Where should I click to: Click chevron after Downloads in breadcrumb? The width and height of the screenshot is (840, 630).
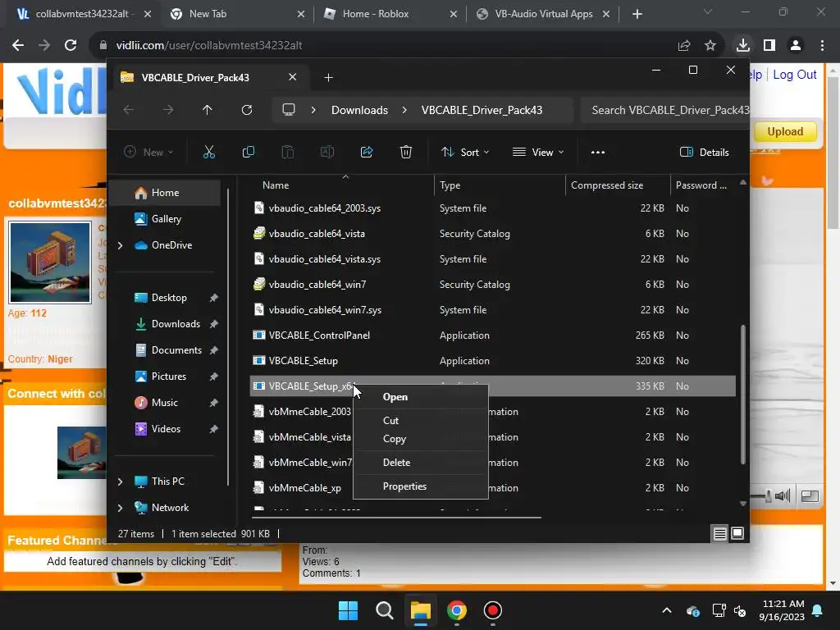404,110
